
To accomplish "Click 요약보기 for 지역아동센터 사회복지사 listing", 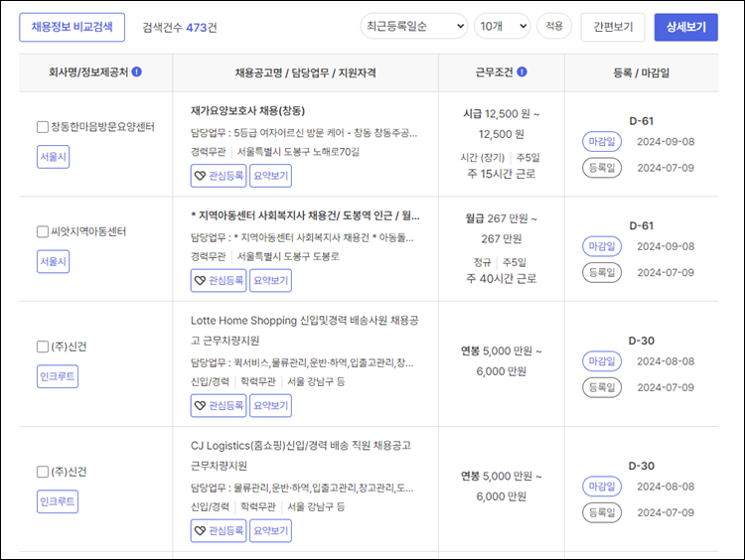I will coord(270,280).
